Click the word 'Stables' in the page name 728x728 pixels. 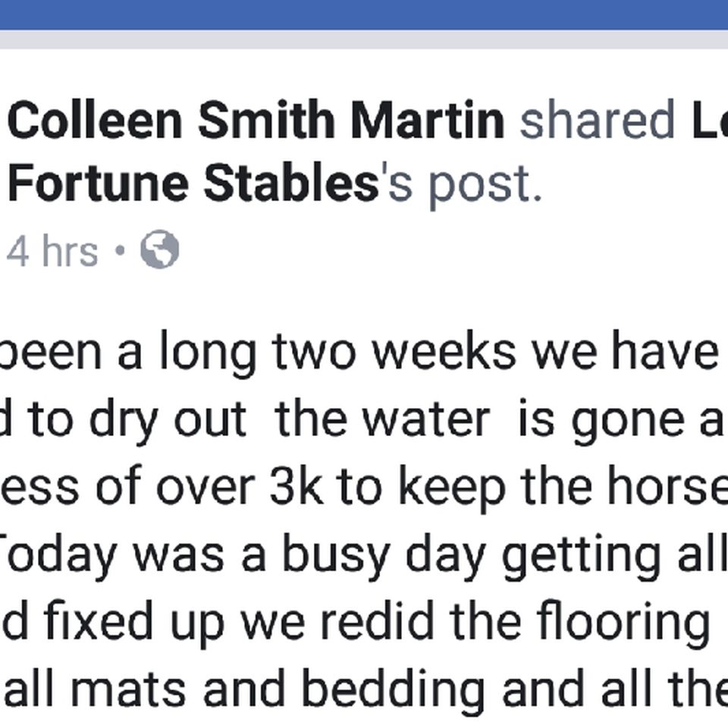pos(291,183)
